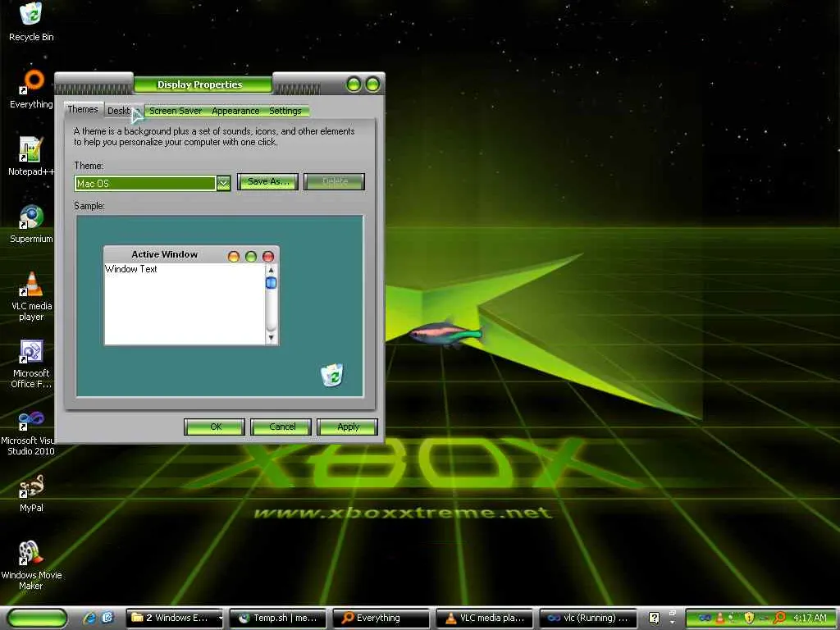Switch to the Screen Saver tab

(176, 111)
